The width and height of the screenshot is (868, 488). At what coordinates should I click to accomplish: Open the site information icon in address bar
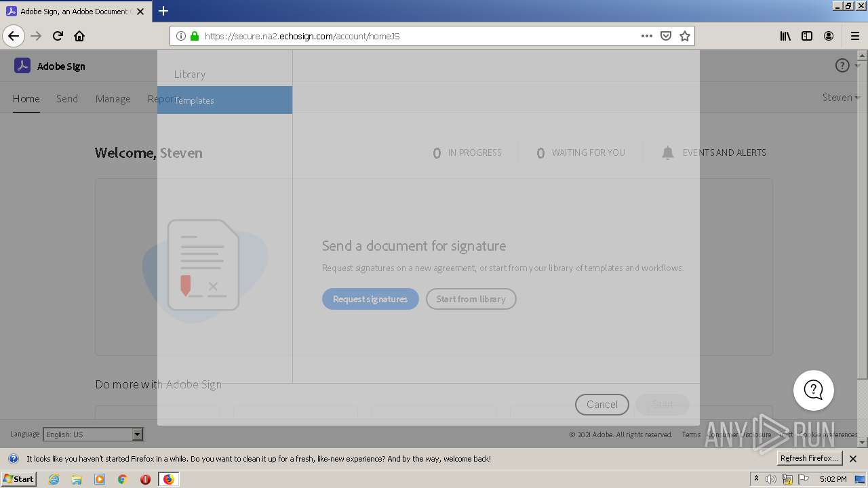pyautogui.click(x=181, y=36)
